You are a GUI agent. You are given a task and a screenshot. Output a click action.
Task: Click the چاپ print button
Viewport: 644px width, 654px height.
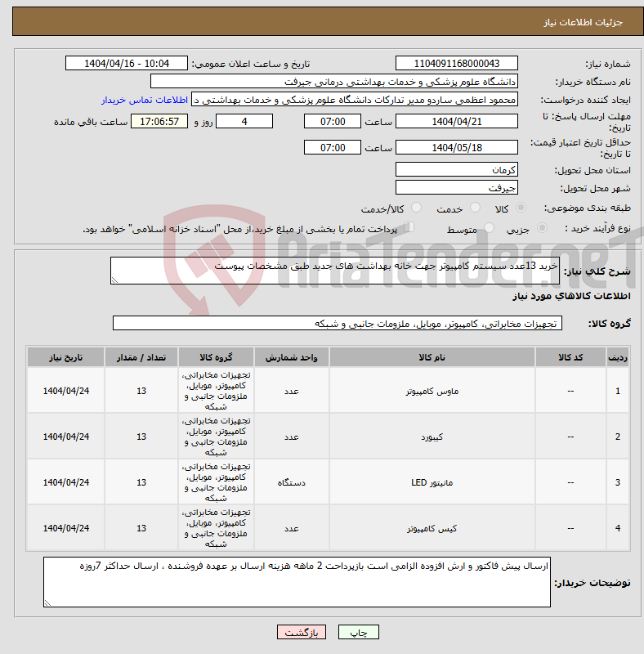358,632
